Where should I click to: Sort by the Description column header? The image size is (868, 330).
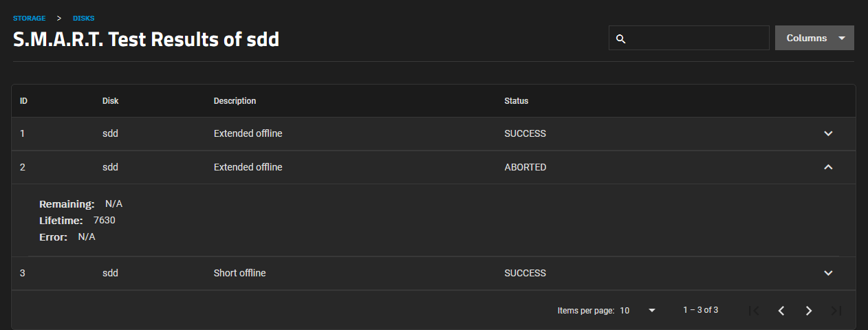235,101
